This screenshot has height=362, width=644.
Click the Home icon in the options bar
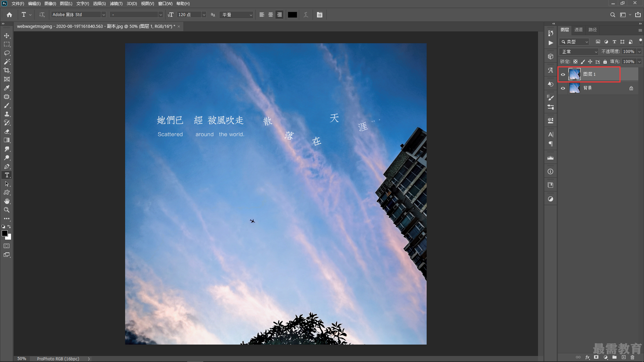9,15
